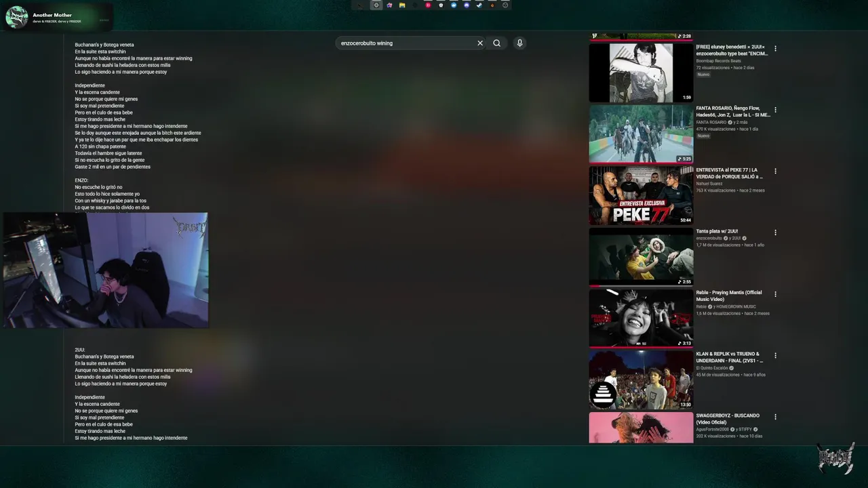The image size is (868, 488).
Task: Open title 'Reble - Praying Mantis'
Action: 728,296
